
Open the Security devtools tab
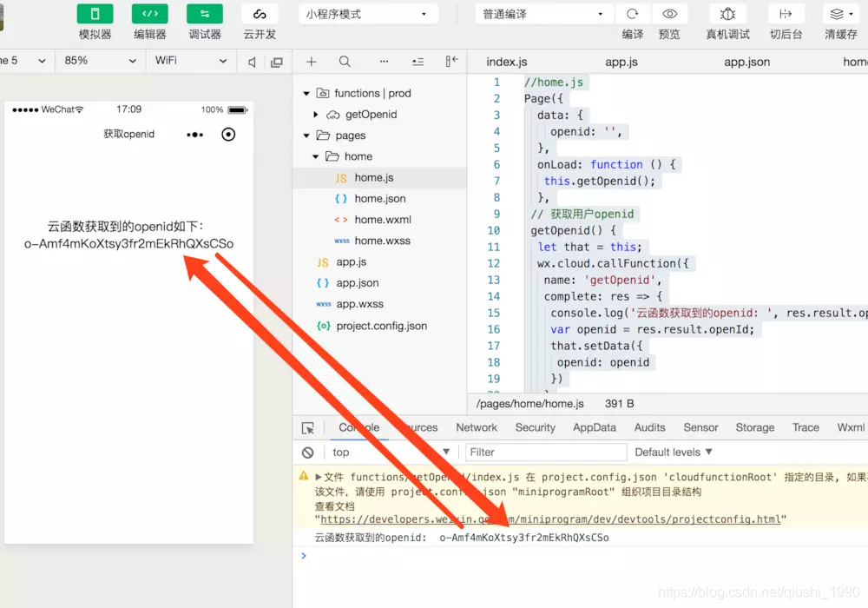pos(535,427)
